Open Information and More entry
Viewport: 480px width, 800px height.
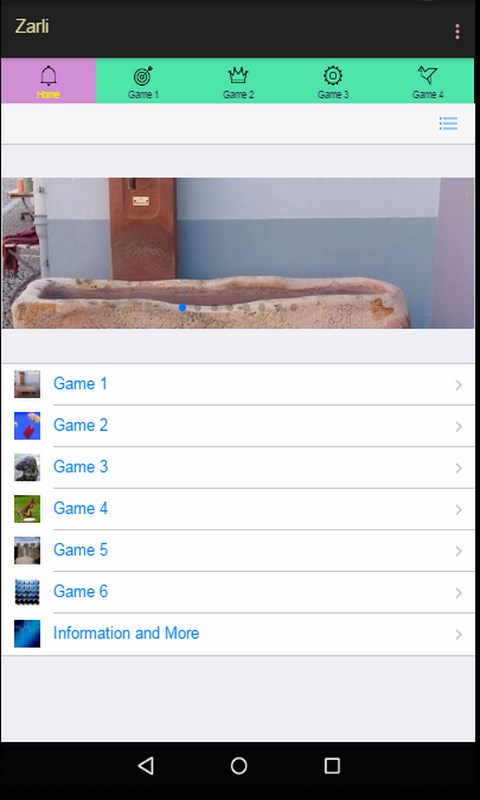(x=238, y=634)
